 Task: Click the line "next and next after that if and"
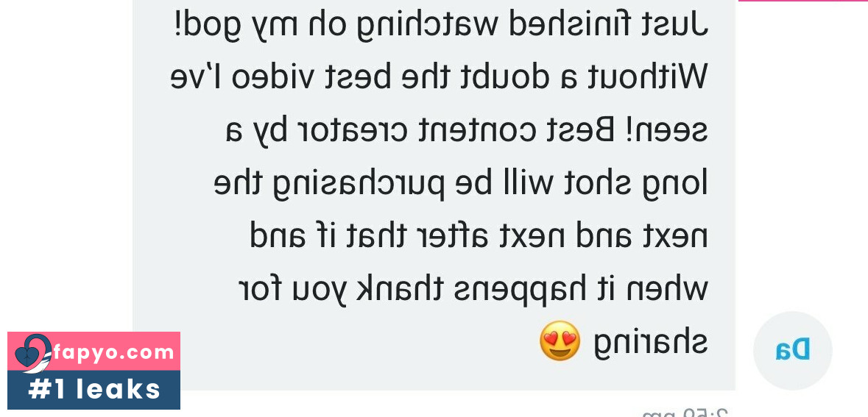pyautogui.click(x=479, y=235)
